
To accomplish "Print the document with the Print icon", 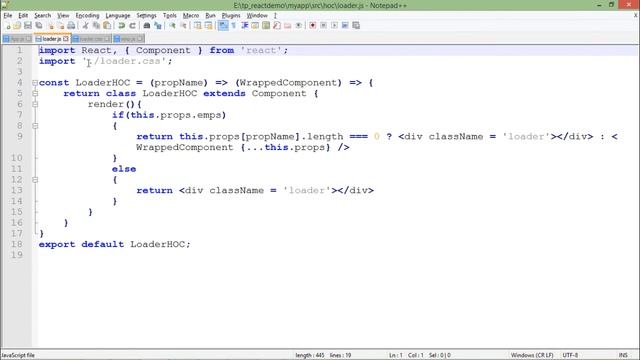I will pyautogui.click(x=71, y=26).
